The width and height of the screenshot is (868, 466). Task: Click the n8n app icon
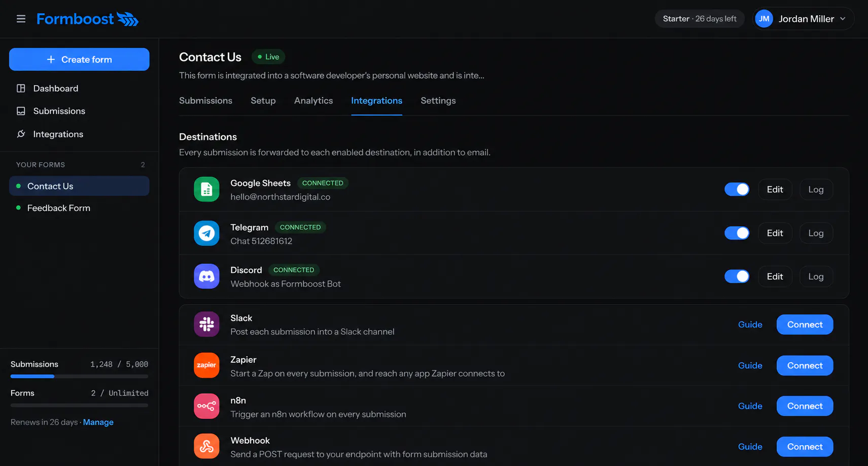point(206,406)
